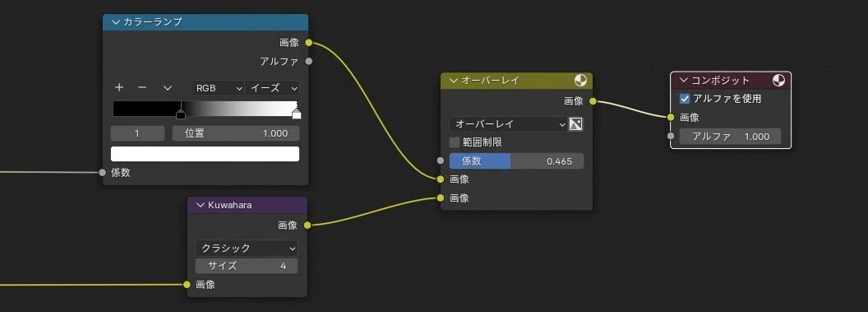Remove color stop with minus button

142,87
